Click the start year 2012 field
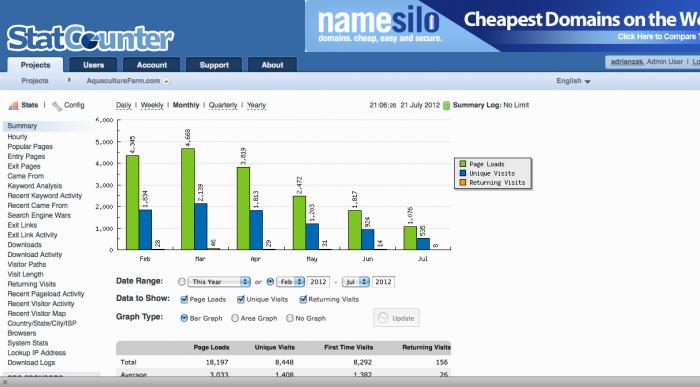Screen dimensions: 700x387 point(318,282)
